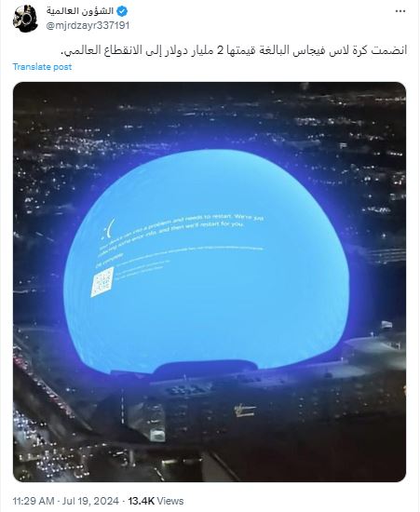Open the three-dot more options menu
The width and height of the screenshot is (420, 512).
tap(400, 11)
